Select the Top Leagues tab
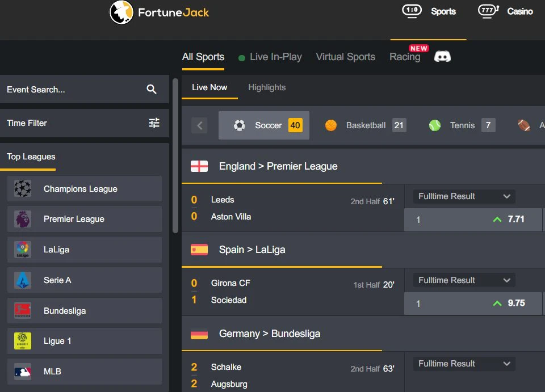 [x=31, y=157]
